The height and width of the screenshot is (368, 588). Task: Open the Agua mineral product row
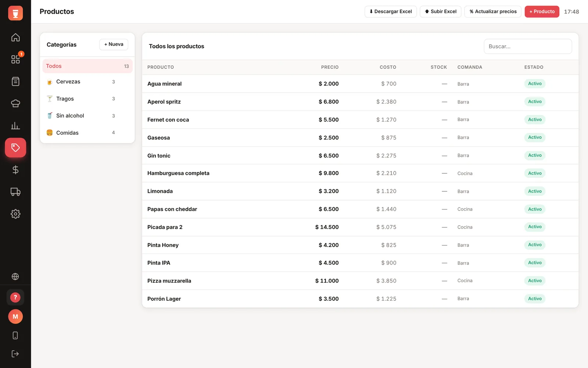click(360, 84)
